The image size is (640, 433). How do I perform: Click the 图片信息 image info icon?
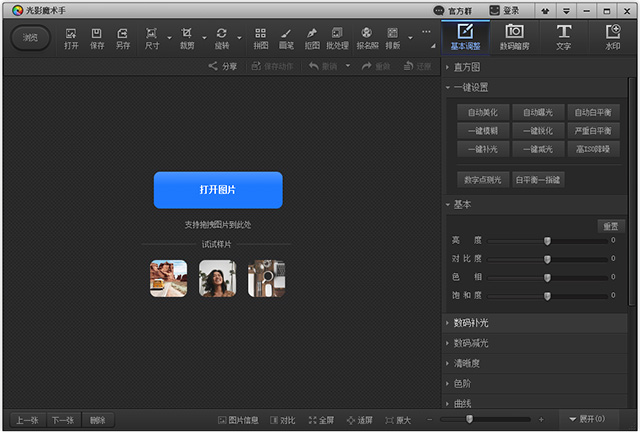[x=238, y=420]
